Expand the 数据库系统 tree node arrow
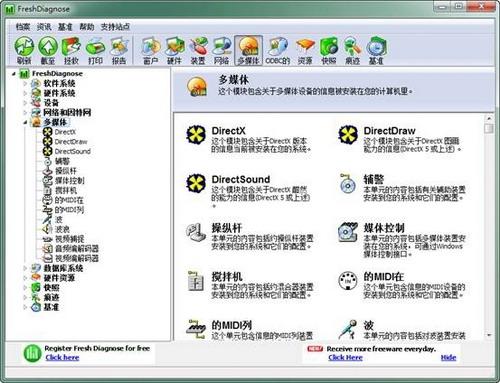Image resolution: width=500 pixels, height=383 pixels. coord(25,268)
